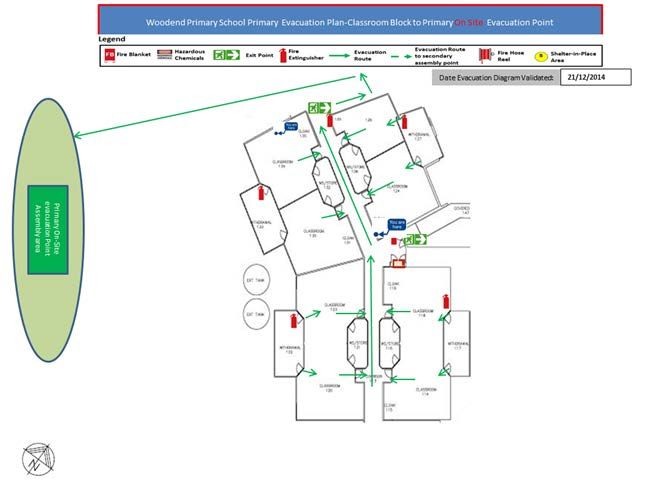
Task: Select the fire hose reel icon above Cloak 1.19
Action: (x=398, y=262)
